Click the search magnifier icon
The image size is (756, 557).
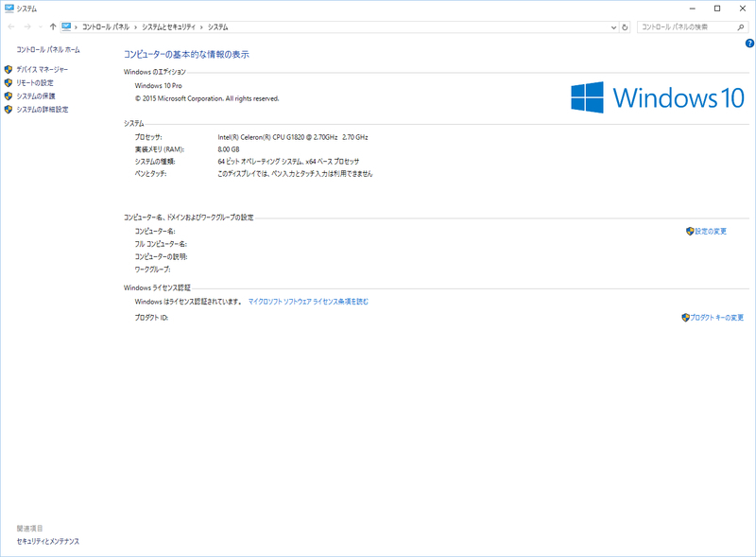coord(741,27)
